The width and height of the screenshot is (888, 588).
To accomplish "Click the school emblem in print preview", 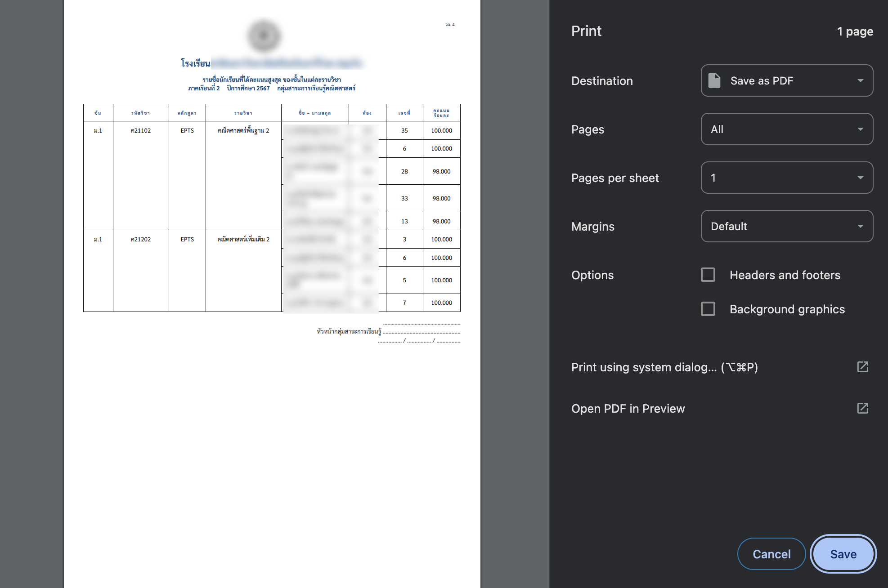I will pyautogui.click(x=264, y=36).
